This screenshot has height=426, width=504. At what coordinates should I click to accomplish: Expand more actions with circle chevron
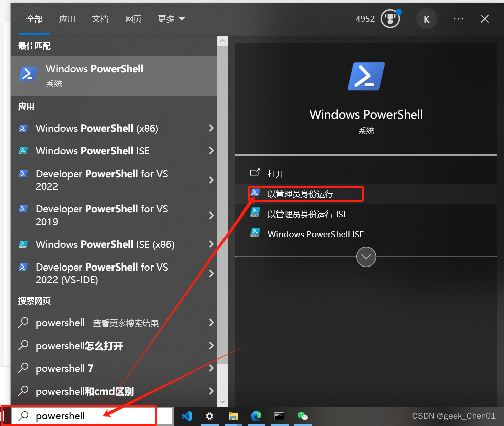[366, 257]
